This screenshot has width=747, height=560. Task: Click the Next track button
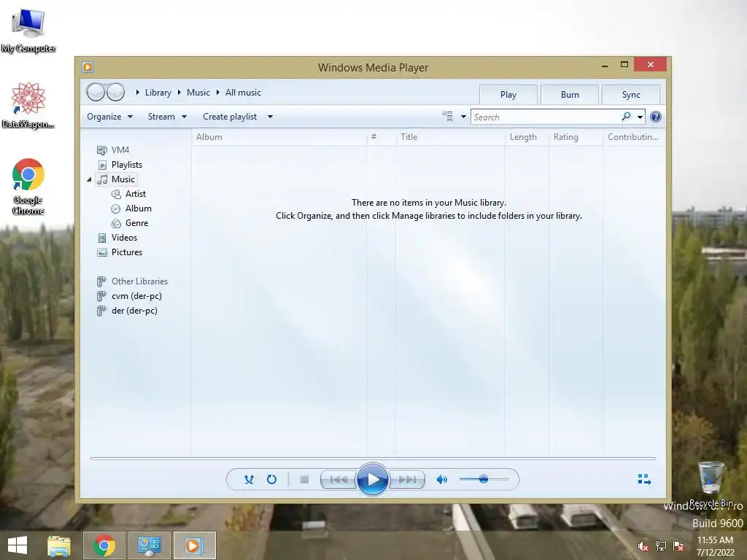[407, 480]
